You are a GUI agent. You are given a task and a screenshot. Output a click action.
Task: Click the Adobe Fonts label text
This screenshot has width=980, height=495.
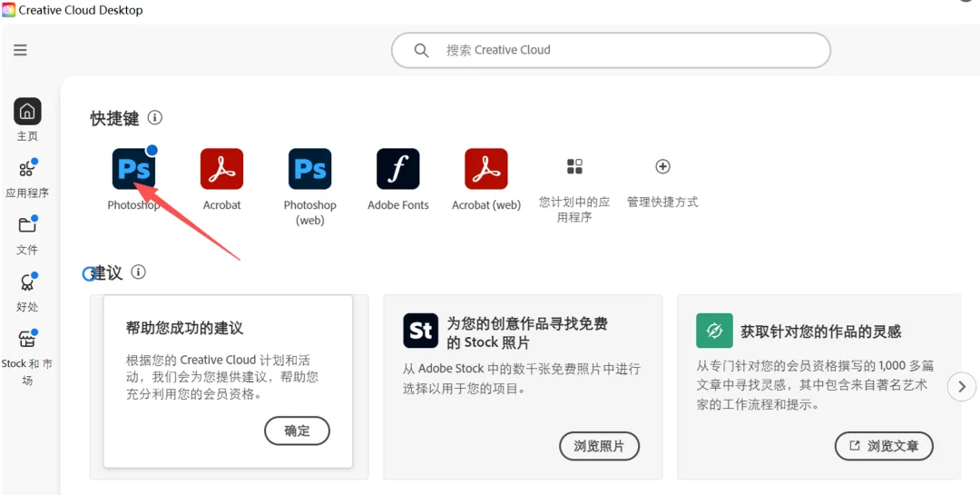pyautogui.click(x=398, y=204)
